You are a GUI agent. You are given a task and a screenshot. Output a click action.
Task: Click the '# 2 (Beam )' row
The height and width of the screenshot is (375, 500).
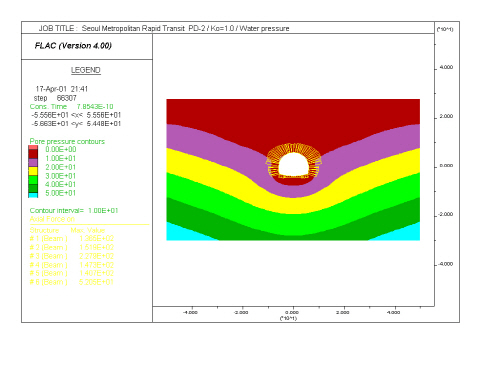(x=72, y=247)
